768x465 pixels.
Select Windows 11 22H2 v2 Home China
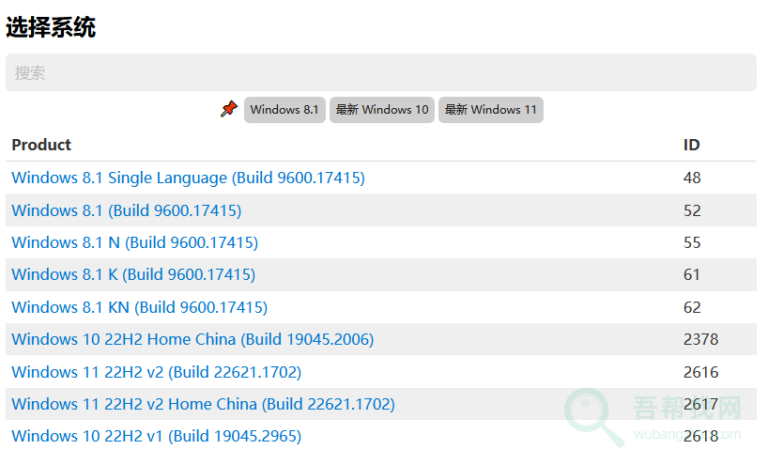pyautogui.click(x=203, y=404)
